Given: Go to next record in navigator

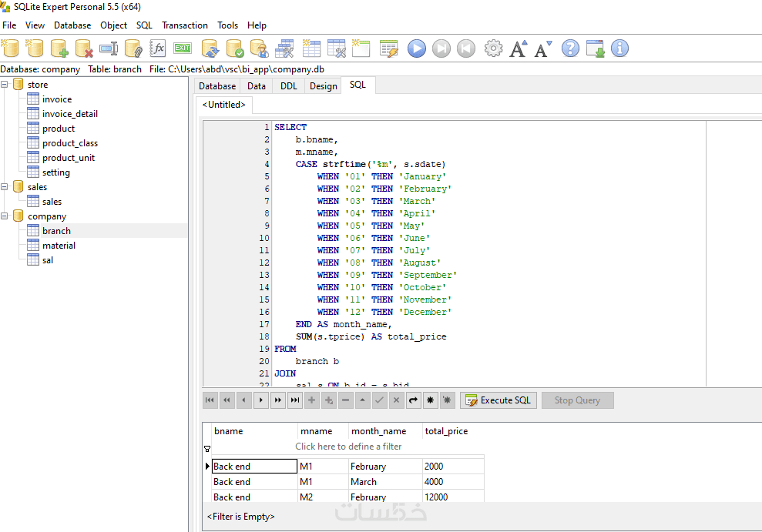Looking at the screenshot, I should pos(261,400).
